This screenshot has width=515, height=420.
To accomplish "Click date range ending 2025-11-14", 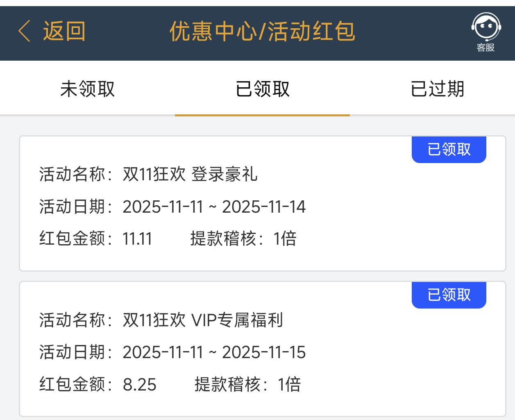I will [x=214, y=207].
